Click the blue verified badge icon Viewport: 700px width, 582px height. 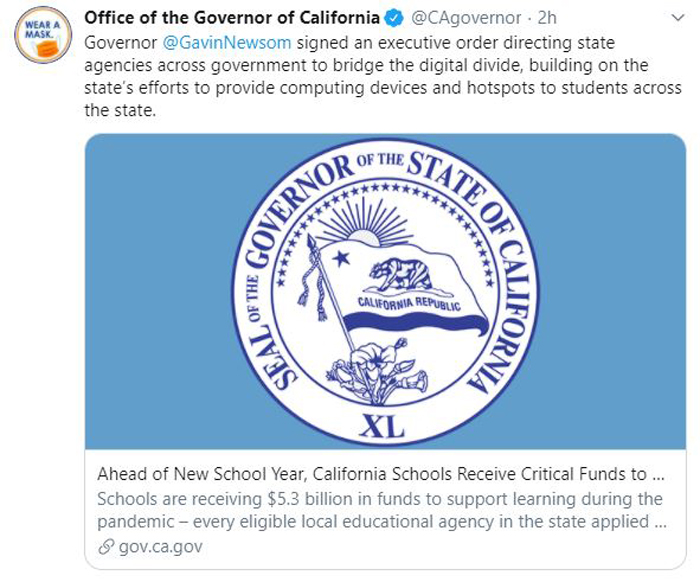[x=394, y=18]
